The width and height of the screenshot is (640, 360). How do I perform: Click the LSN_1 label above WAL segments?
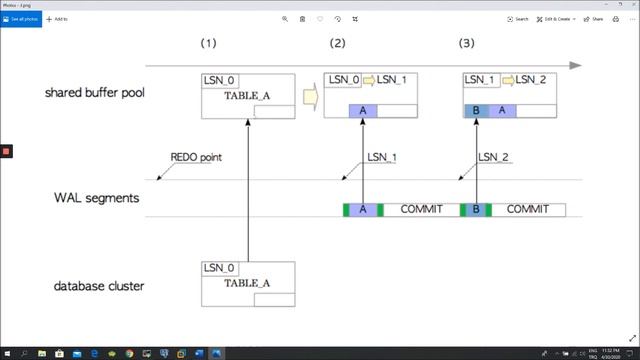(x=382, y=157)
